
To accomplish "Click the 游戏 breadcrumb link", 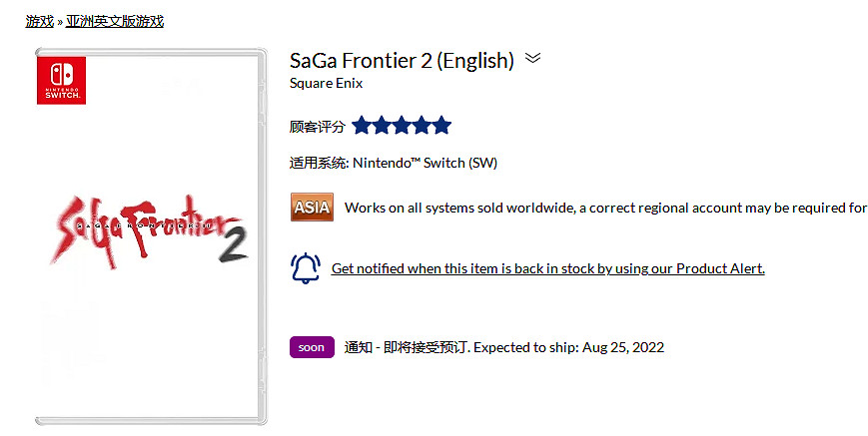I will 40,20.
